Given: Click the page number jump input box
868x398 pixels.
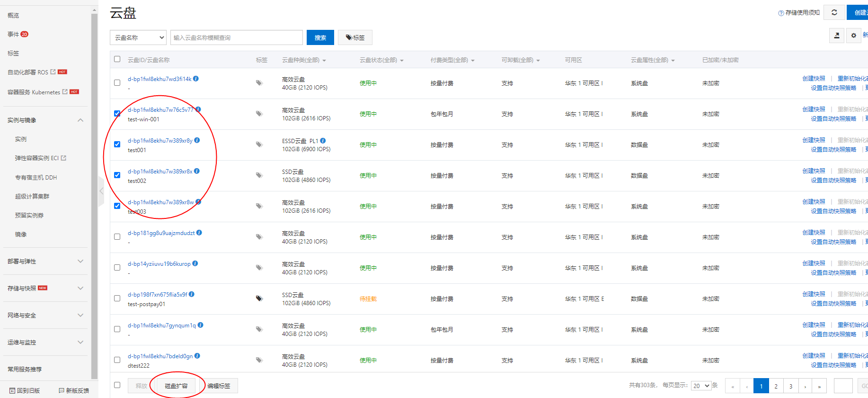Looking at the screenshot, I should pyautogui.click(x=843, y=386).
